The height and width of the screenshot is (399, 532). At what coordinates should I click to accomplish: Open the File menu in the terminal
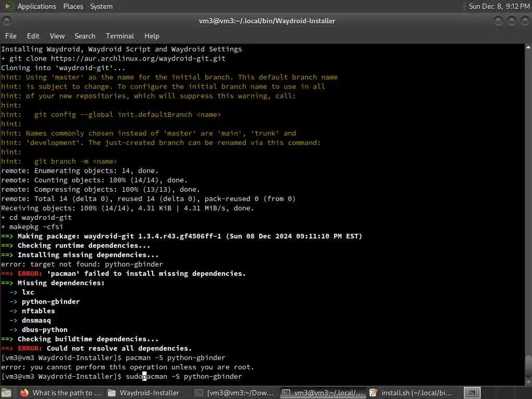click(x=11, y=36)
